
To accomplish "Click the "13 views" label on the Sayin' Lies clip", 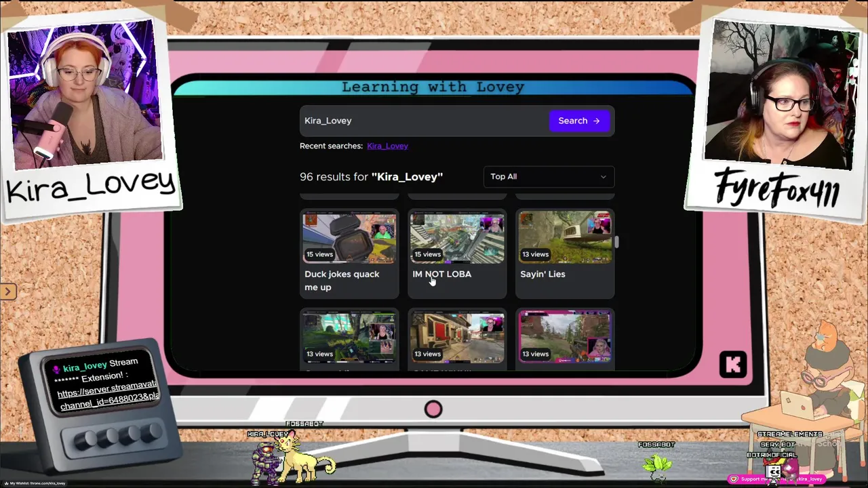I will [x=535, y=254].
